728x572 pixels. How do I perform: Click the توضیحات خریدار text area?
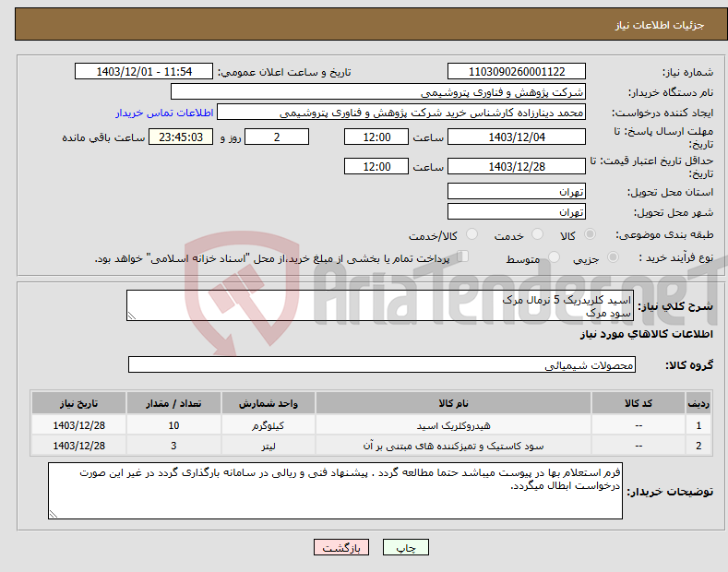click(335, 491)
